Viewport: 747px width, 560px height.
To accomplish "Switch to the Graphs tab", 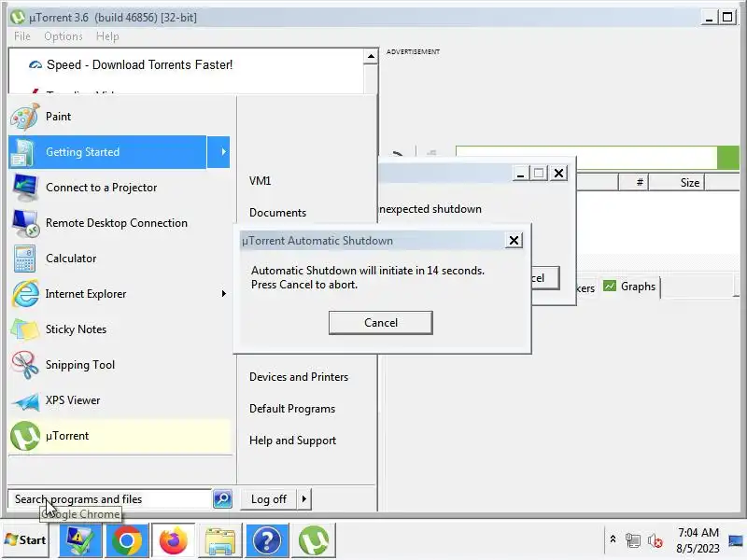I will 629,287.
